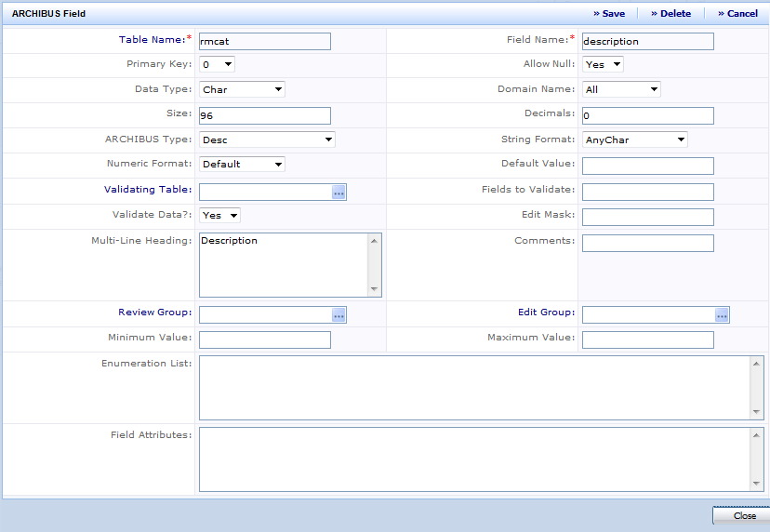Expand the Domain Name dropdown
This screenshot has width=770, height=532.
click(x=620, y=90)
